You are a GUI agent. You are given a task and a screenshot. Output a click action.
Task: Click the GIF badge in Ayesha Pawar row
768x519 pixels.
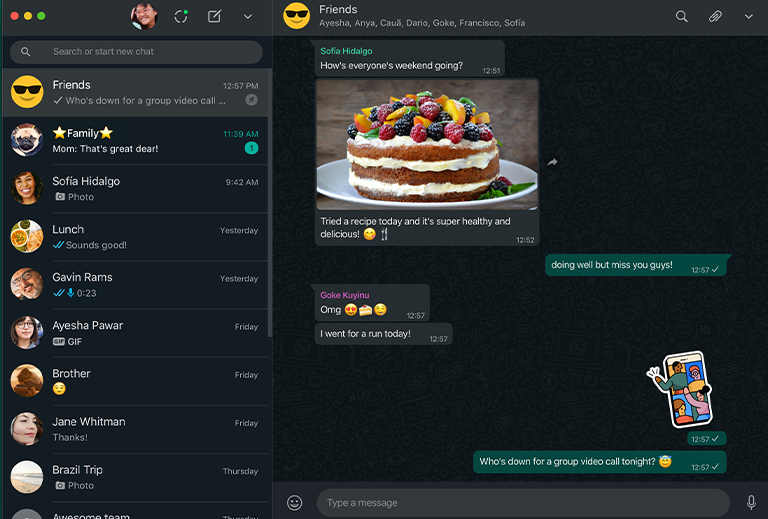coord(59,341)
